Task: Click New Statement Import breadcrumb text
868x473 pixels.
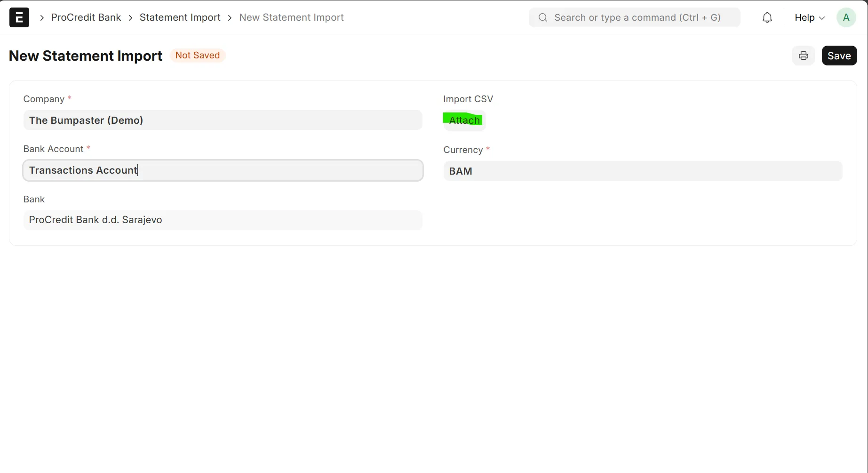Action: 291,17
